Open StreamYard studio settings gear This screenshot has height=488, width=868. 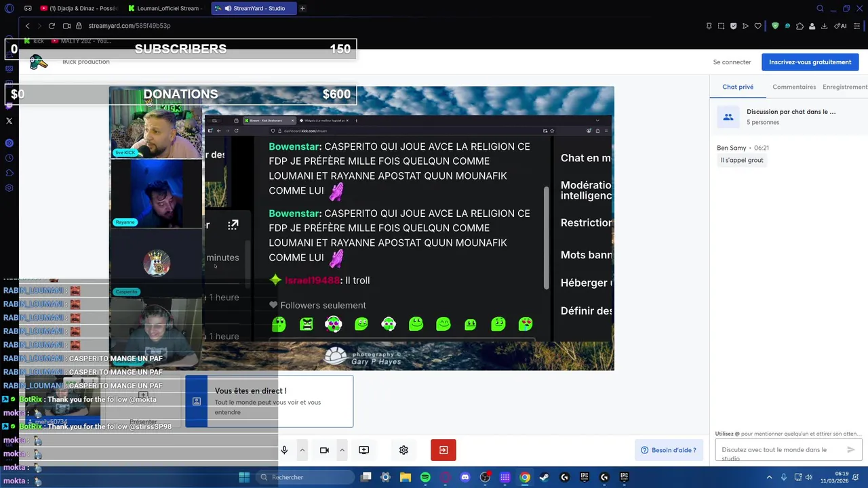click(403, 450)
